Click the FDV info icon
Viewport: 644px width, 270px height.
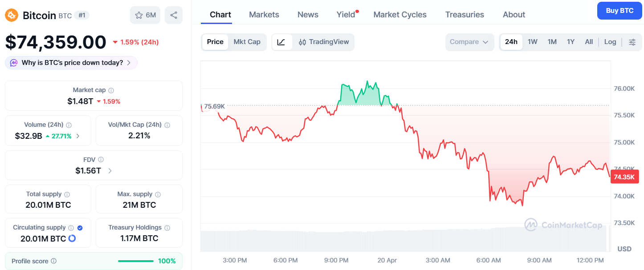point(101,160)
